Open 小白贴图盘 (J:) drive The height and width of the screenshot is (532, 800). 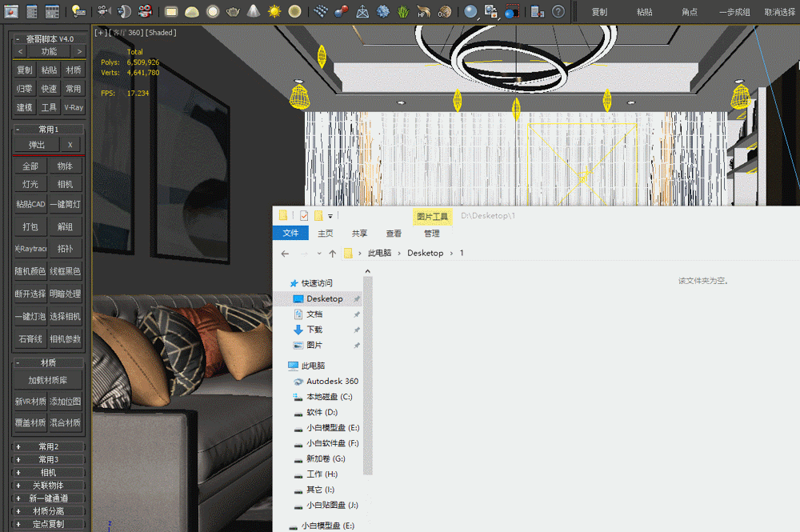(332, 506)
